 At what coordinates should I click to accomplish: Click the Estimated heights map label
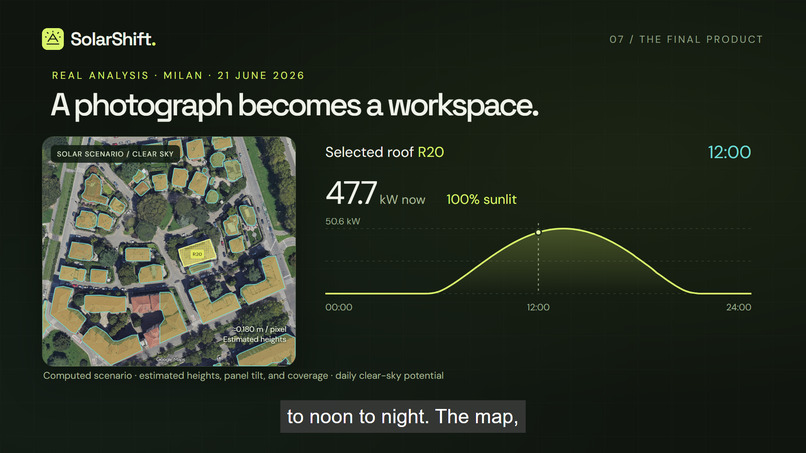(x=254, y=339)
